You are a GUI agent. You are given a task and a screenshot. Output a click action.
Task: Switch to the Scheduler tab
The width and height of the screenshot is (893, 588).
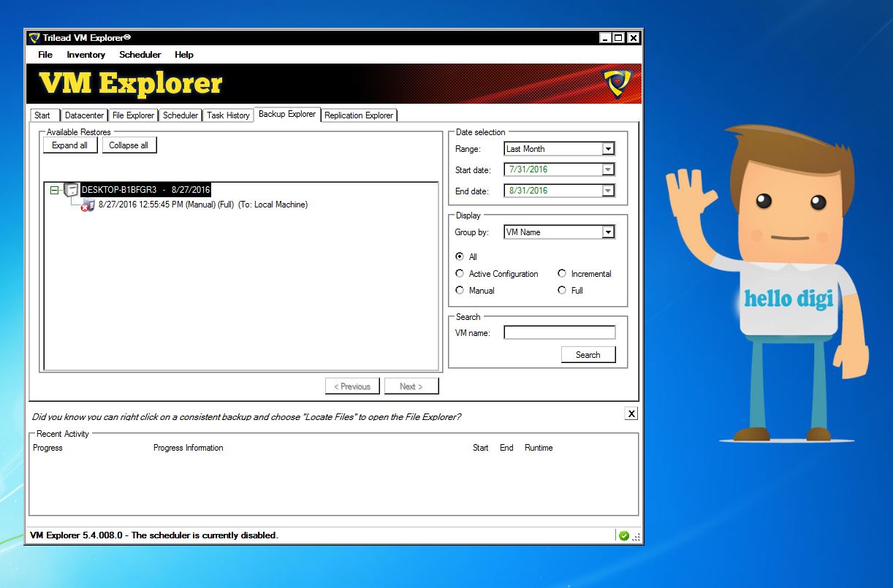[180, 115]
